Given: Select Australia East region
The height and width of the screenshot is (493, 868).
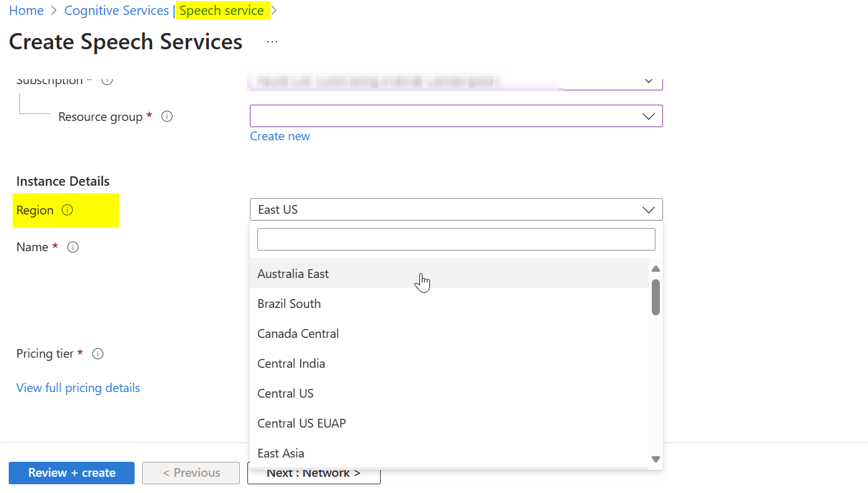Looking at the screenshot, I should pos(449,274).
